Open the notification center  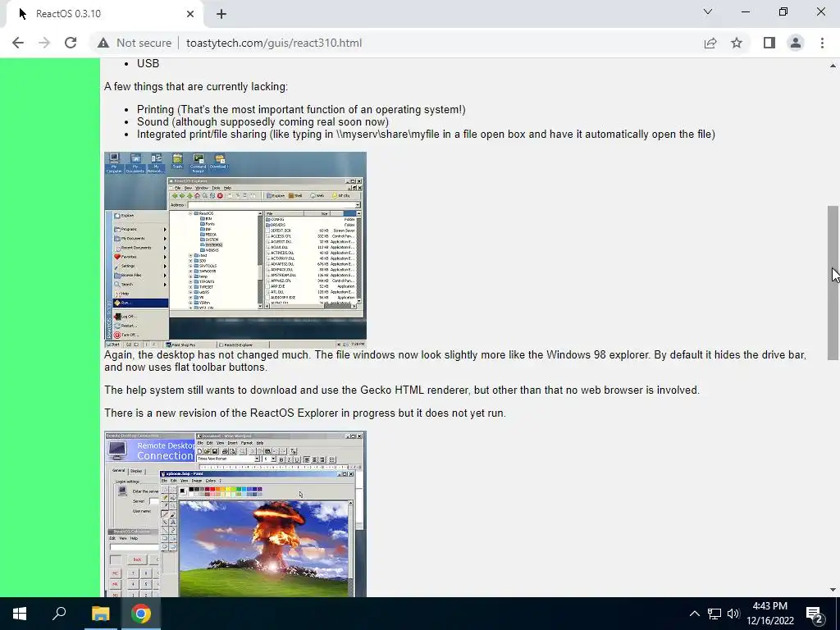click(x=815, y=614)
